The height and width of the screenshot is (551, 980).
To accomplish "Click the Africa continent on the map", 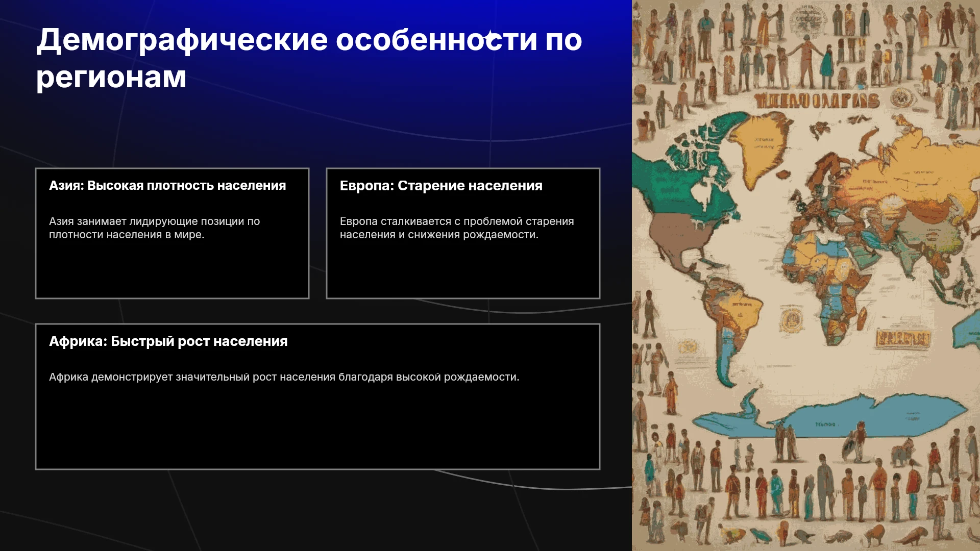I will point(827,286).
